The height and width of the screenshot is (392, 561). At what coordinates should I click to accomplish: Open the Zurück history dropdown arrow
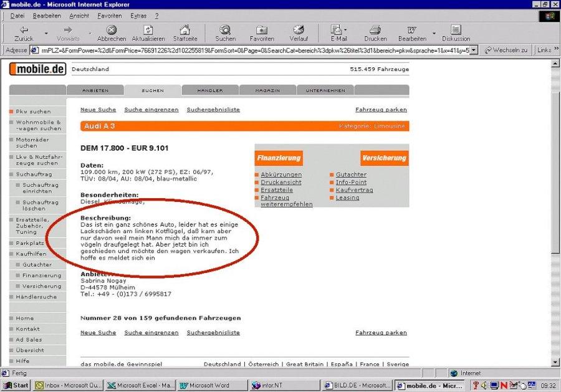click(x=46, y=34)
